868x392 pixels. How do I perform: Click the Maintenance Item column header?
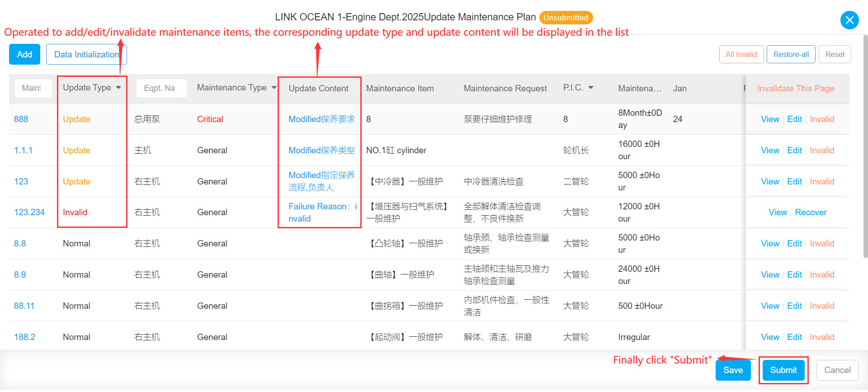(x=400, y=89)
